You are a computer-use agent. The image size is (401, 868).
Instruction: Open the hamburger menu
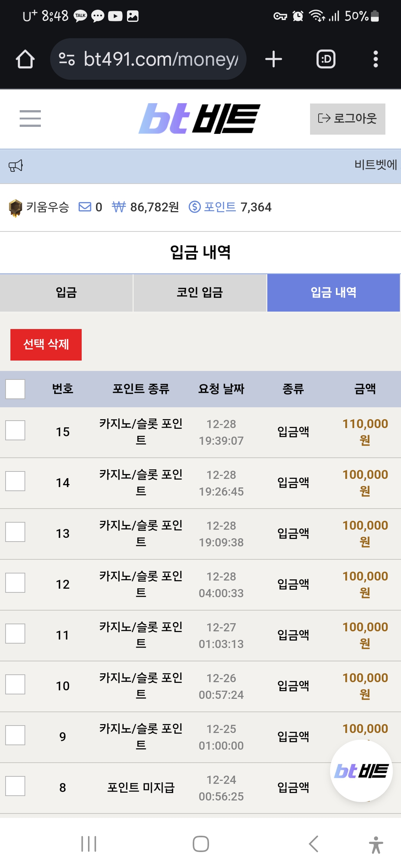coord(30,118)
